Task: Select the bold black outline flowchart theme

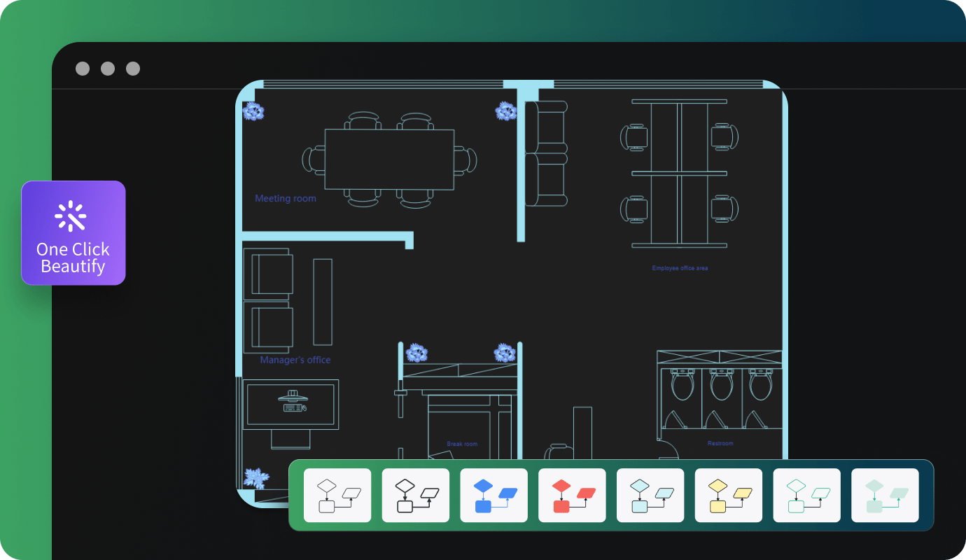Action: (416, 496)
